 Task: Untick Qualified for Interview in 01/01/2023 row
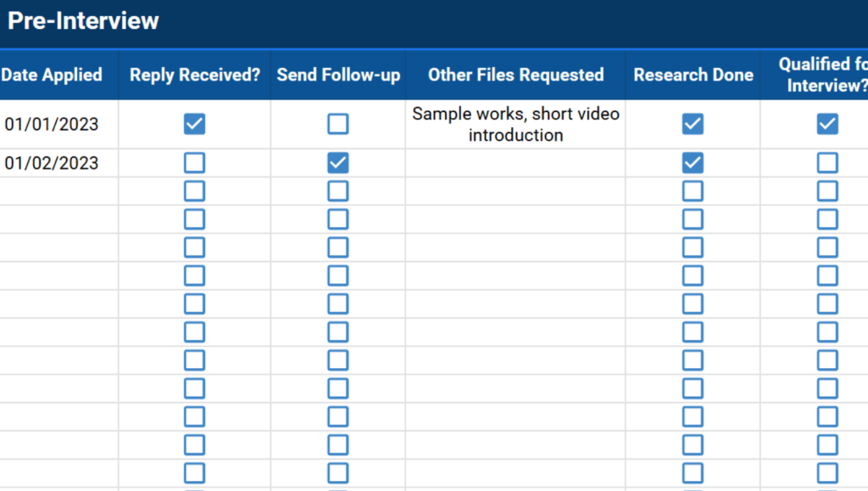827,125
